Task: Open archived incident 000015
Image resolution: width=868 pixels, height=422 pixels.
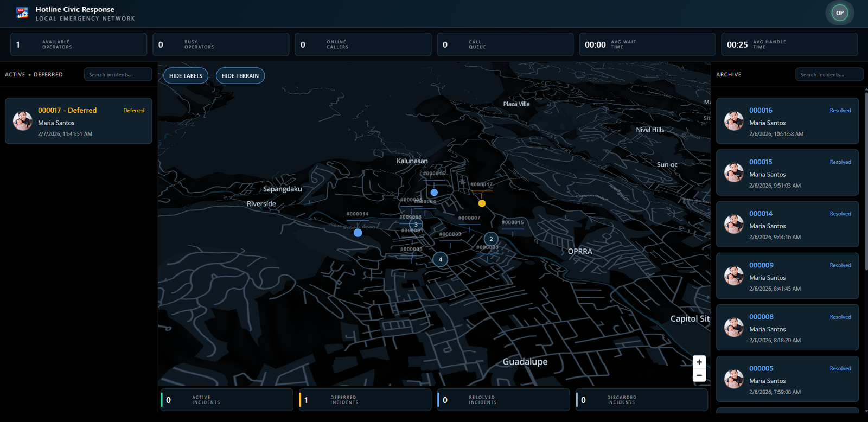Action: click(787, 172)
